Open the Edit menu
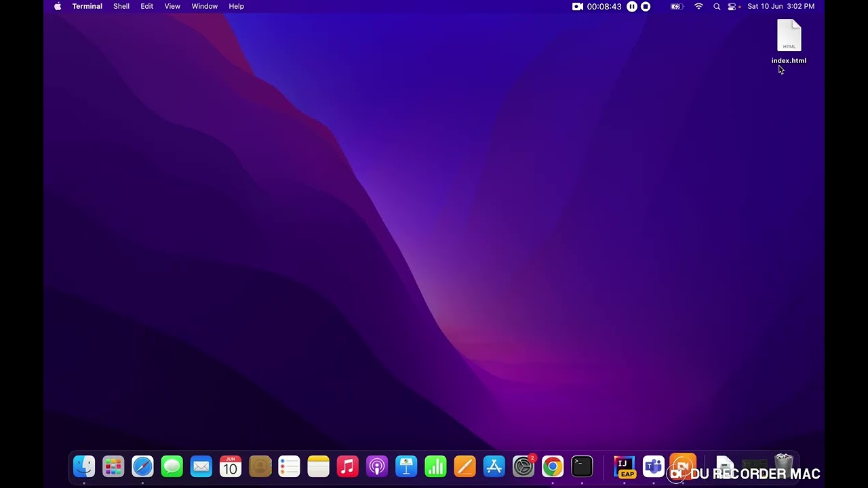Image resolution: width=868 pixels, height=488 pixels. click(147, 6)
